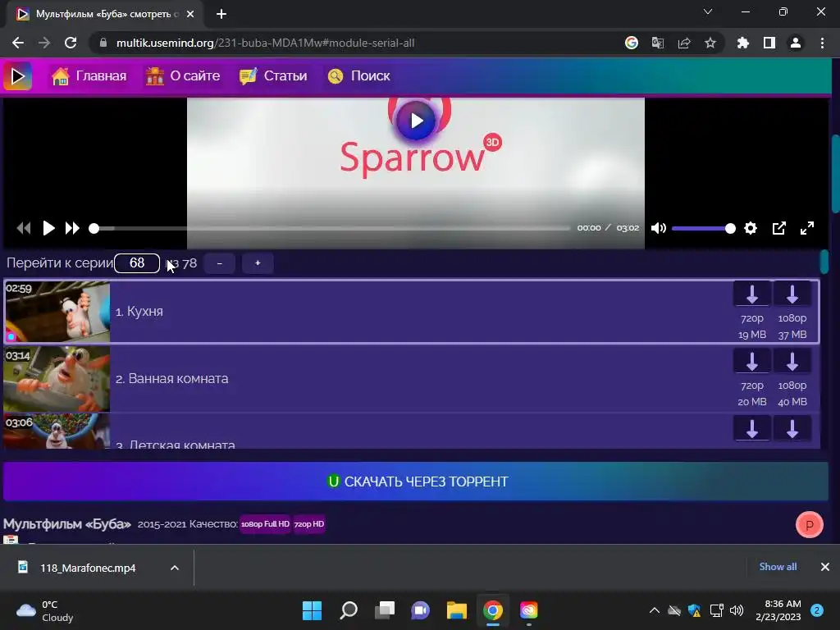Go back in browser
The image size is (840, 630).
click(18, 43)
